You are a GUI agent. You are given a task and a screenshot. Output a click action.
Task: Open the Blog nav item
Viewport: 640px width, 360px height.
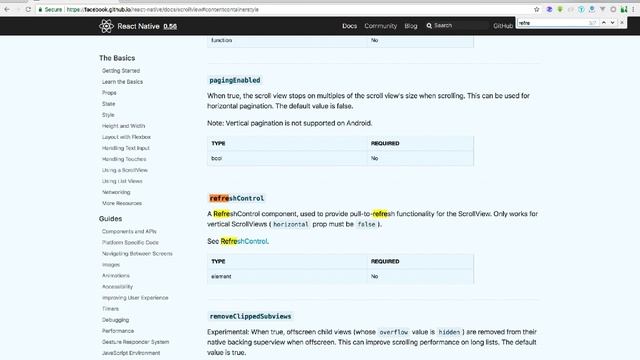[x=411, y=26]
